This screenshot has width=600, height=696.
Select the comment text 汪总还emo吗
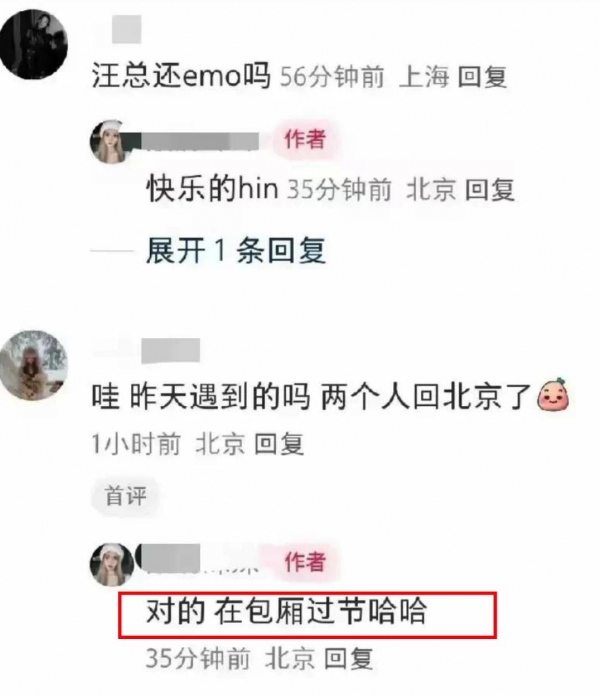(x=181, y=76)
